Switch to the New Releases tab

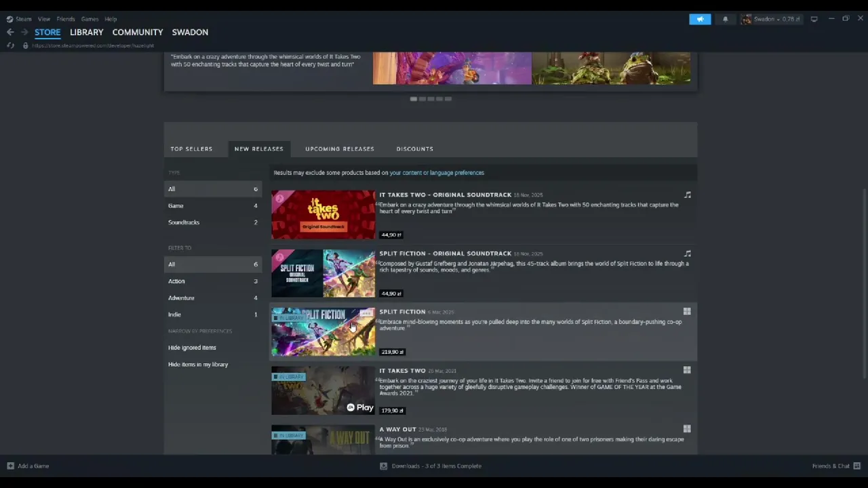click(259, 148)
